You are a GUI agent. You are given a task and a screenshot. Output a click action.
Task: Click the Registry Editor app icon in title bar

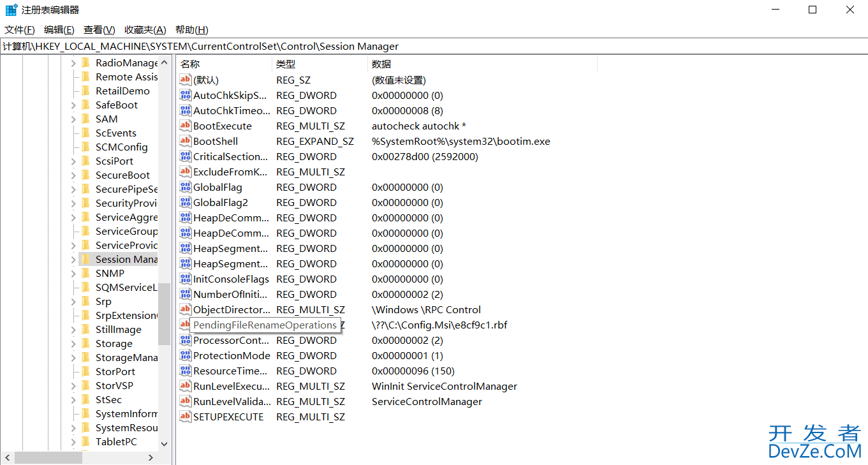[11, 10]
